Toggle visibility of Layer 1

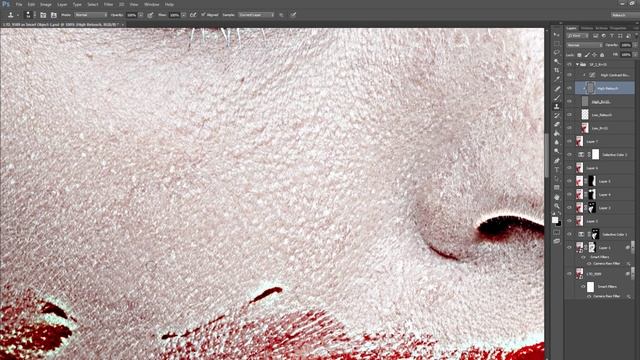pyautogui.click(x=569, y=247)
